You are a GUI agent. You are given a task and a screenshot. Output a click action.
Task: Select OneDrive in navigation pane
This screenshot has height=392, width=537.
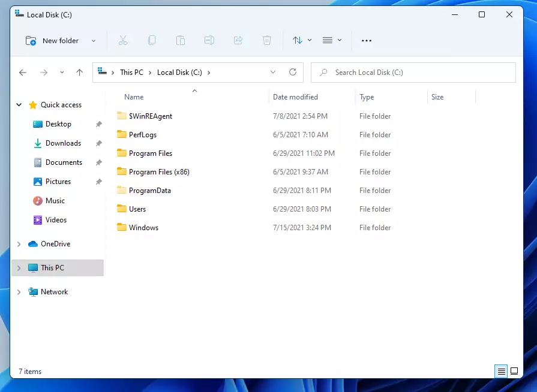pyautogui.click(x=55, y=244)
